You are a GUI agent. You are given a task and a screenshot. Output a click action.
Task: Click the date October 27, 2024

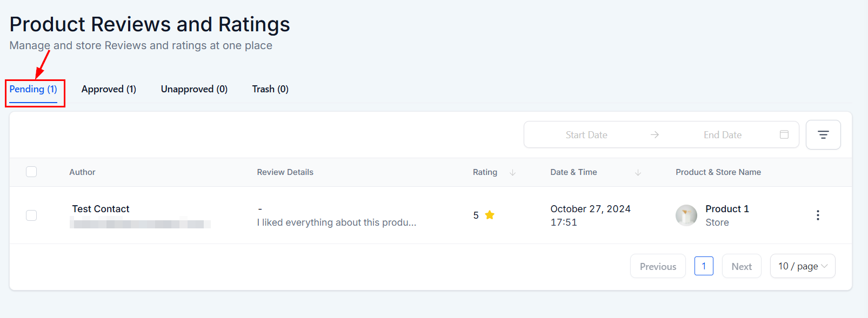pyautogui.click(x=590, y=209)
